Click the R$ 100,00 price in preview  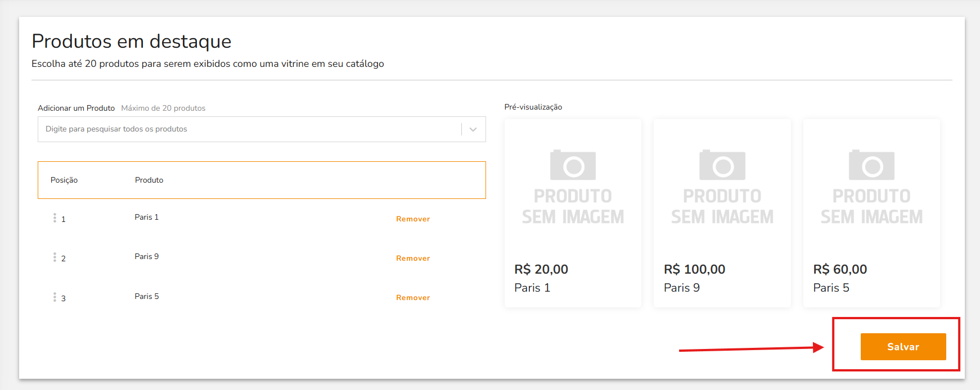pyautogui.click(x=694, y=270)
